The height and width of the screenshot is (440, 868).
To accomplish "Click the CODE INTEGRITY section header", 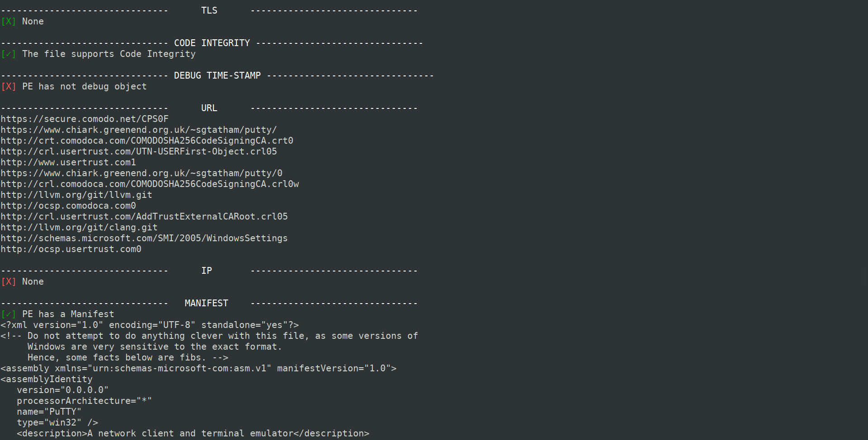I will click(x=212, y=43).
